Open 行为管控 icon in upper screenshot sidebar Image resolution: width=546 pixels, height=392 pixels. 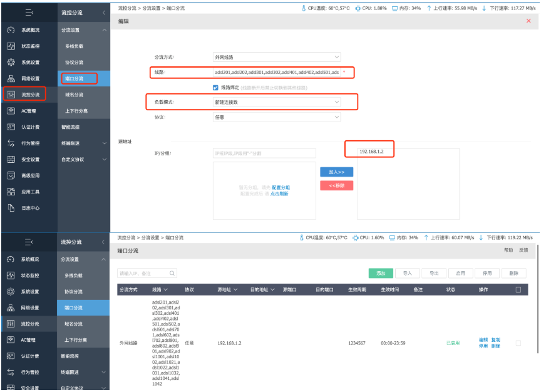tap(11, 143)
